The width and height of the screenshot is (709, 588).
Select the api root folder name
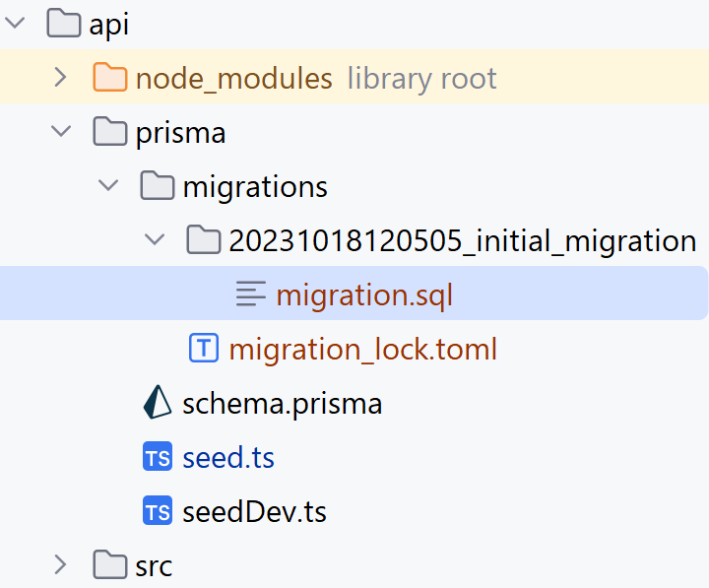click(109, 25)
